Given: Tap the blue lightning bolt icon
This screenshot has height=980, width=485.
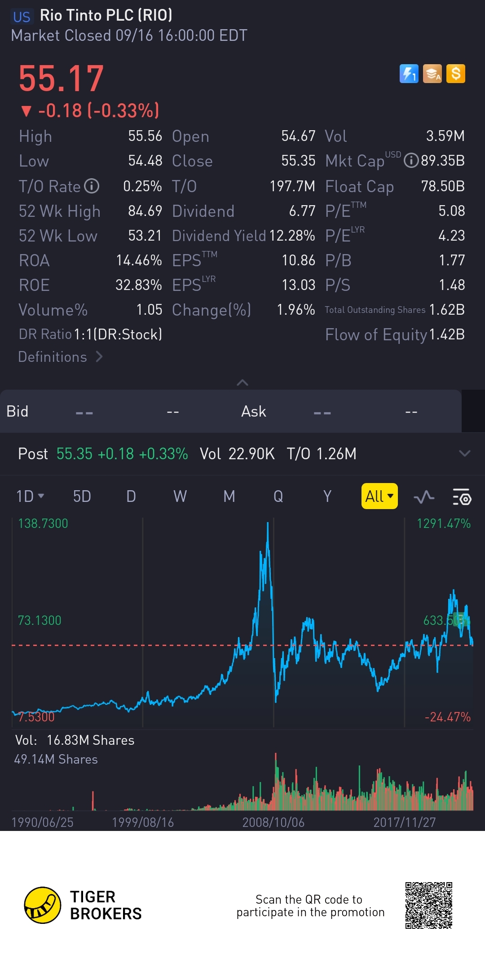Looking at the screenshot, I should [409, 74].
